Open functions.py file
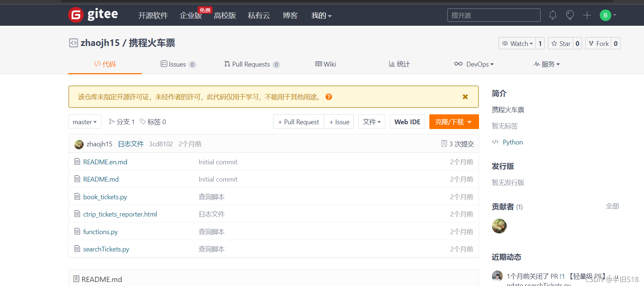 pyautogui.click(x=101, y=232)
